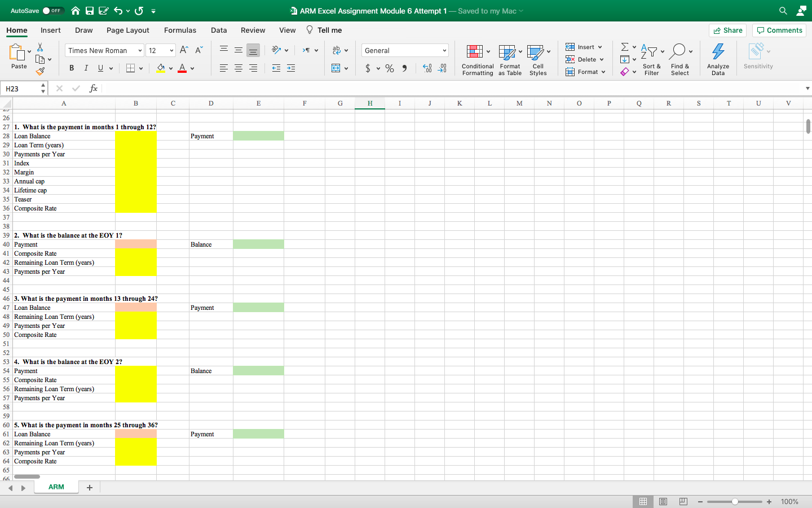Click the Format as Table icon
The height and width of the screenshot is (508, 812).
click(x=509, y=59)
